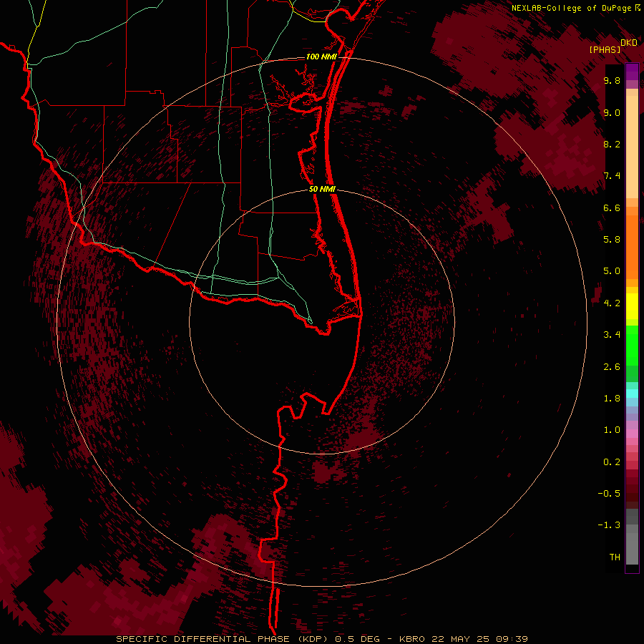Click the purple swatch atop the color bar

(632, 72)
